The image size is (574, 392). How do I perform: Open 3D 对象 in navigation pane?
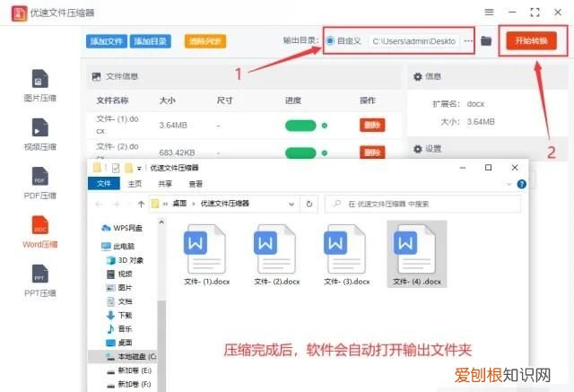(x=125, y=260)
